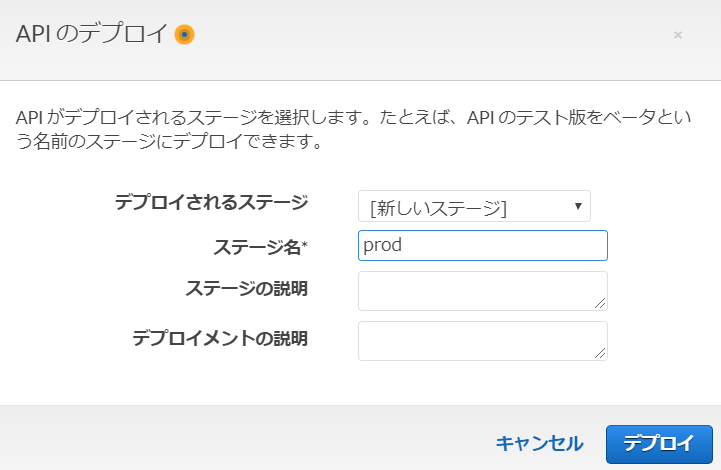The width and height of the screenshot is (721, 470).
Task: Click the デプロイされるステージ label
Action: (211, 203)
